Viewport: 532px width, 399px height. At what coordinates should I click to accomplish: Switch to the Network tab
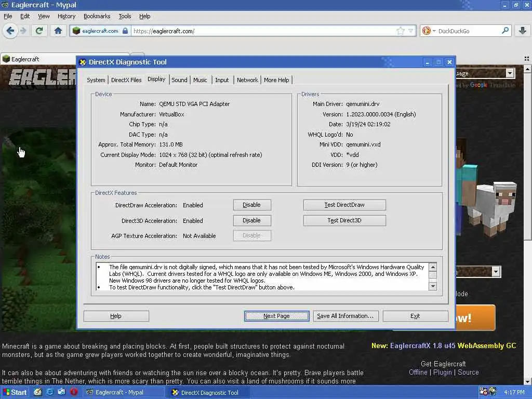pyautogui.click(x=247, y=80)
